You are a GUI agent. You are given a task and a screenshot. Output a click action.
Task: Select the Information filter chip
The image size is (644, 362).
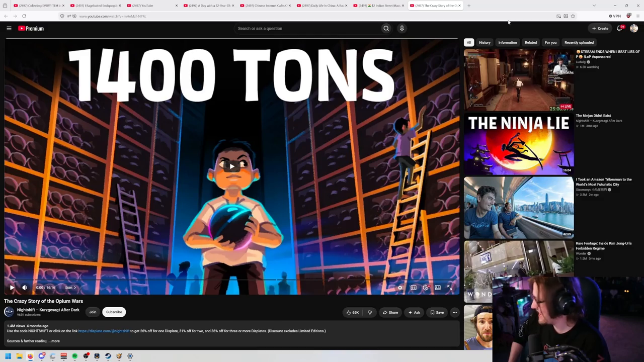[x=508, y=43]
